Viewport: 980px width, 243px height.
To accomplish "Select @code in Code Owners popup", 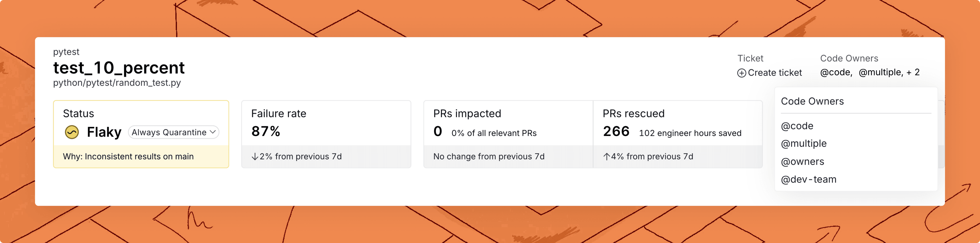I will (x=797, y=126).
